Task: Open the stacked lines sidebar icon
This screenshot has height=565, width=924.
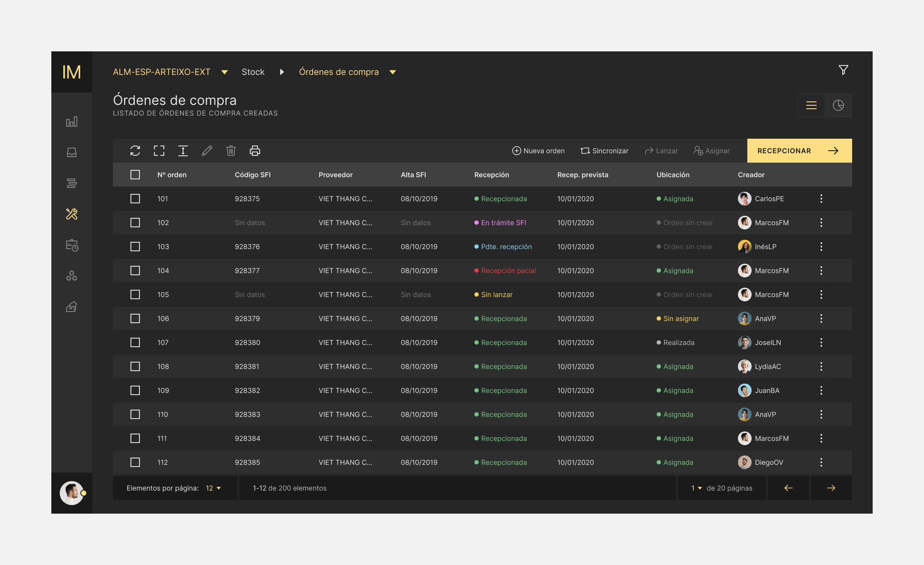Action: 71,183
